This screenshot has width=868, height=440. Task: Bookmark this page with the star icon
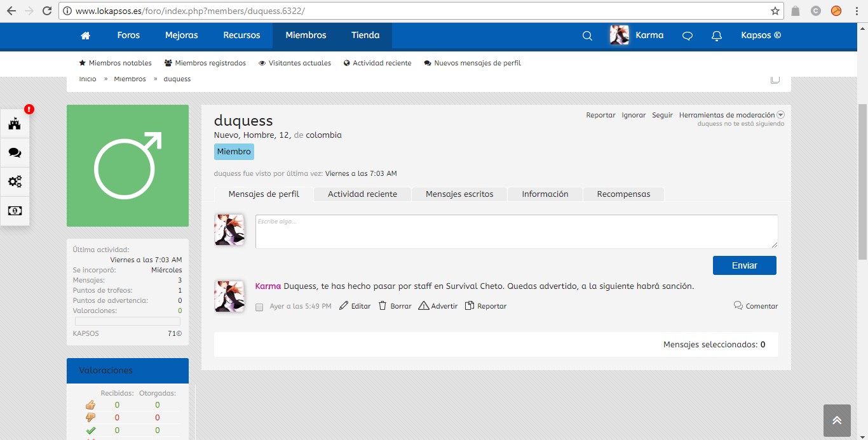coord(775,11)
